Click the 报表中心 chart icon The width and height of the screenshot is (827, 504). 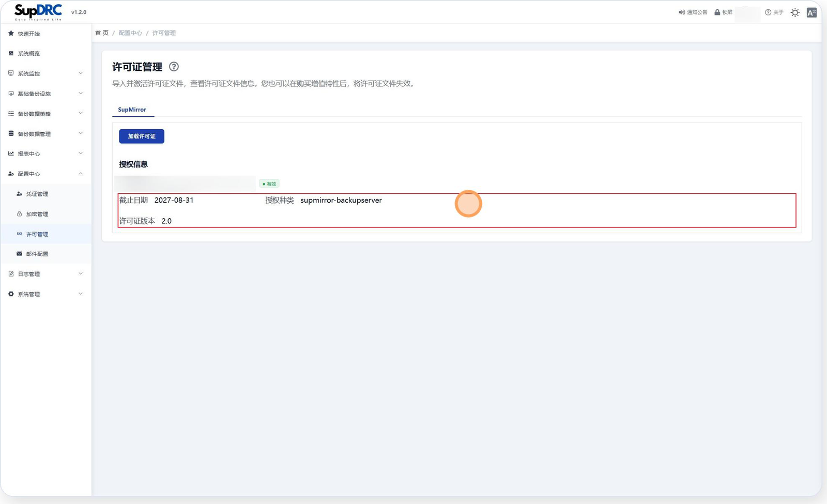[11, 154]
